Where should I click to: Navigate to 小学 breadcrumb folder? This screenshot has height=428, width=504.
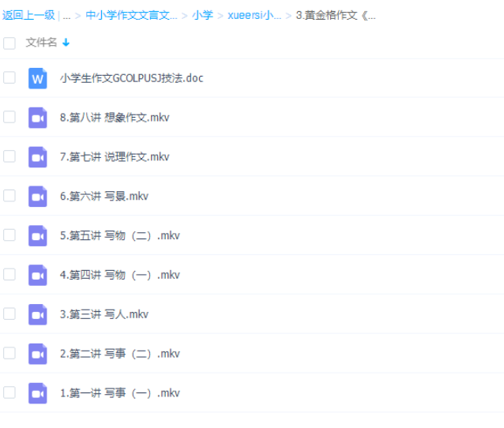pos(202,15)
